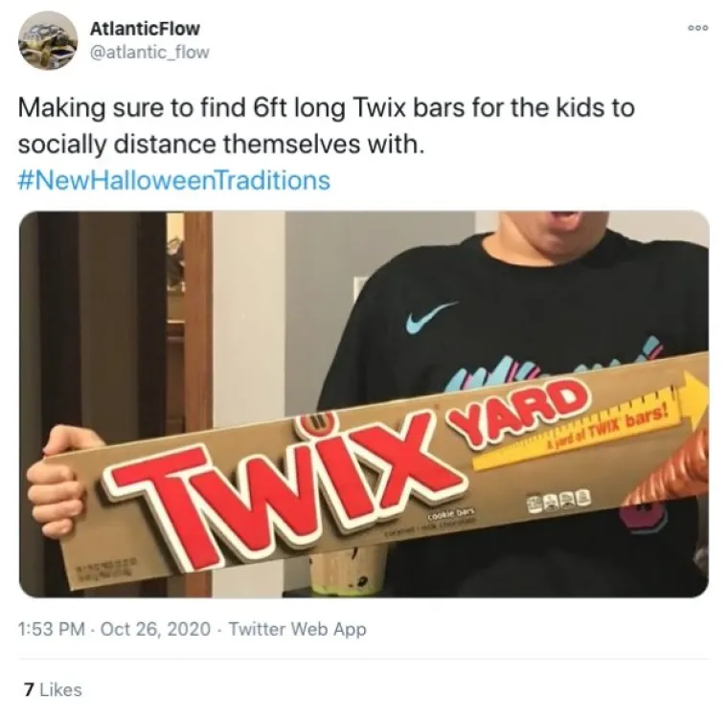Click the Oct 26, 2020 date

(155, 629)
